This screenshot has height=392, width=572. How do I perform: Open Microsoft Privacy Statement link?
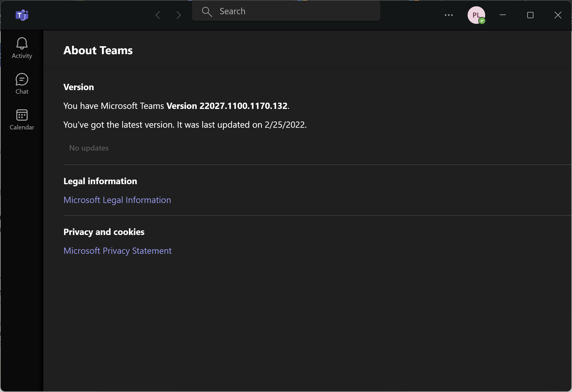tap(117, 251)
